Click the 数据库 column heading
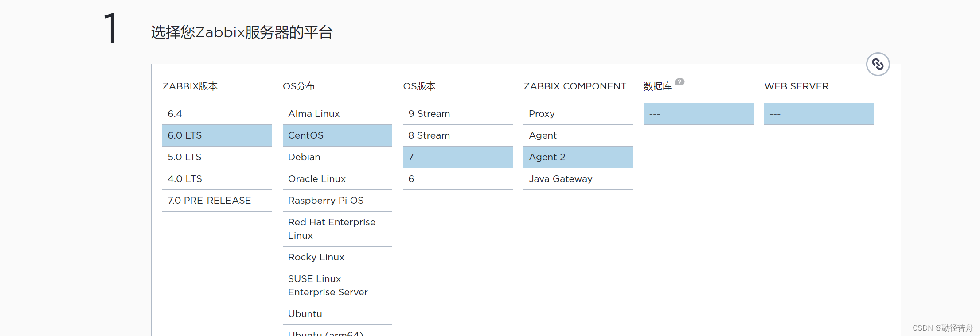Image resolution: width=980 pixels, height=336 pixels. click(658, 86)
